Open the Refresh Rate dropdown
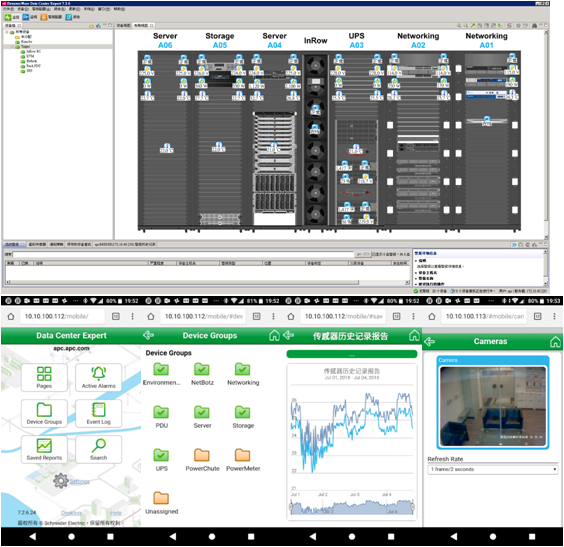Image resolution: width=564 pixels, height=547 pixels. [x=492, y=469]
